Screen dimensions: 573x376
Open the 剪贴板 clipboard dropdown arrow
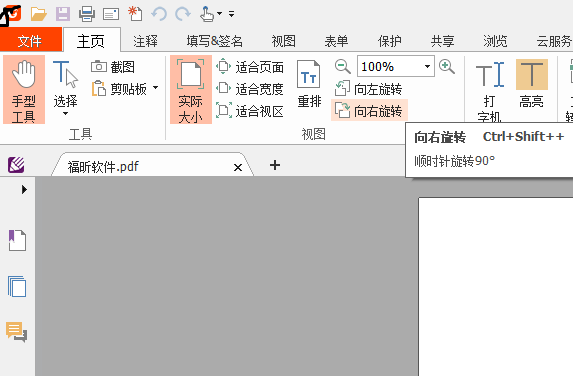pyautogui.click(x=156, y=88)
